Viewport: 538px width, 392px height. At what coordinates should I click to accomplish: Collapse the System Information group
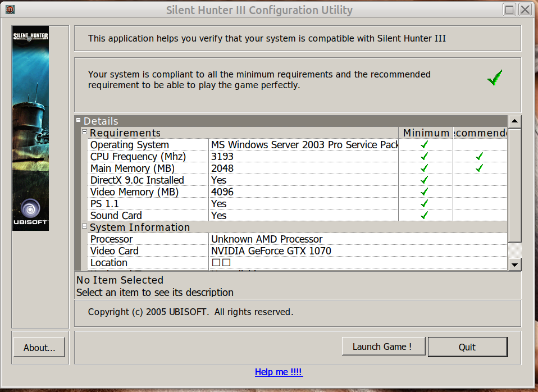[x=85, y=227]
